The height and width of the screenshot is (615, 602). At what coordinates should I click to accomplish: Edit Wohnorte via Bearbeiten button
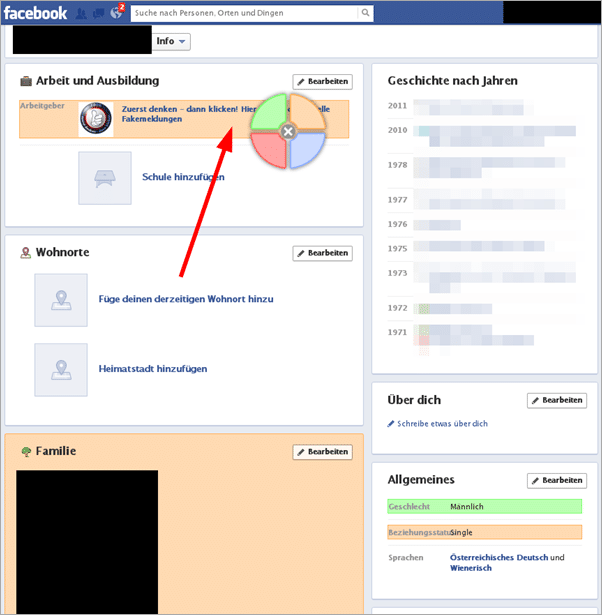point(322,253)
